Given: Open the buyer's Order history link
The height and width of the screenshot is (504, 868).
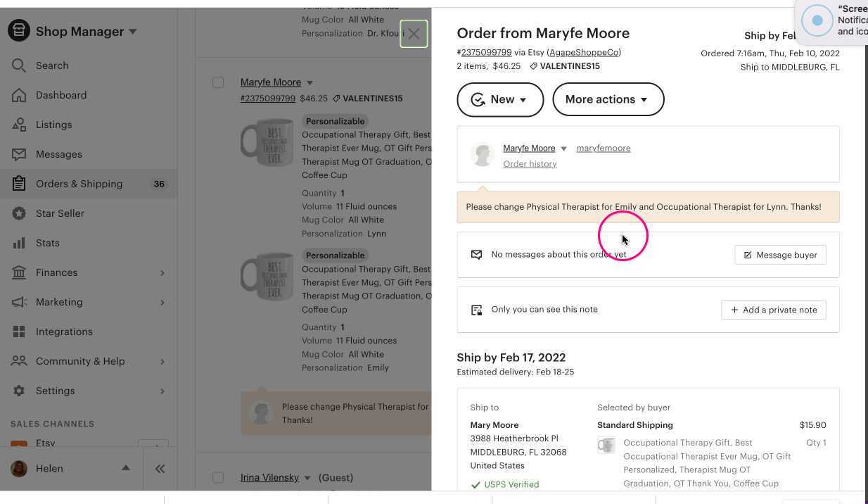Looking at the screenshot, I should [530, 163].
